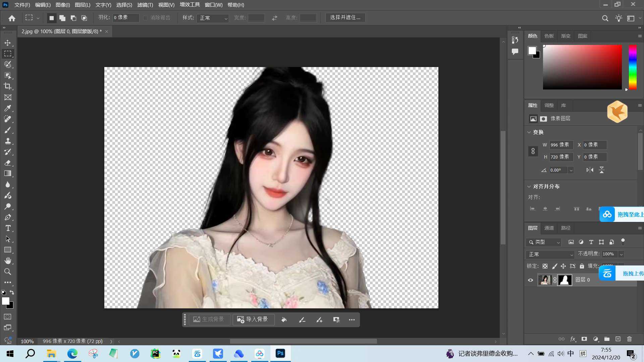Select the Move tool

(x=8, y=43)
